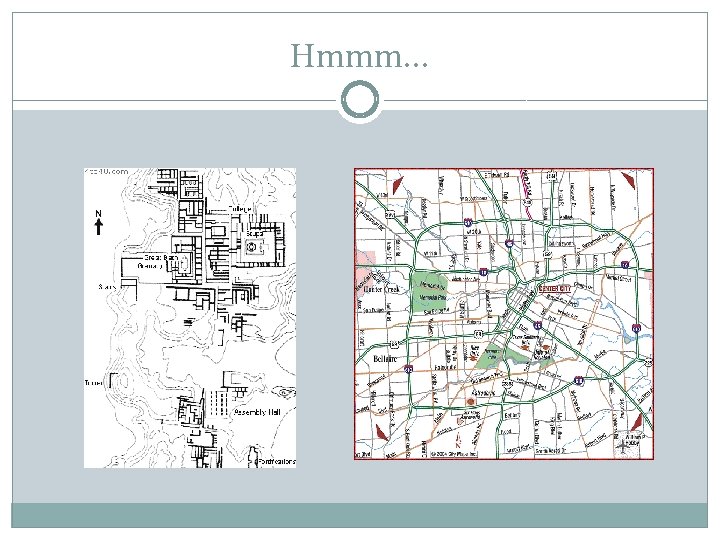Click the "College" label on the site map

240,209
